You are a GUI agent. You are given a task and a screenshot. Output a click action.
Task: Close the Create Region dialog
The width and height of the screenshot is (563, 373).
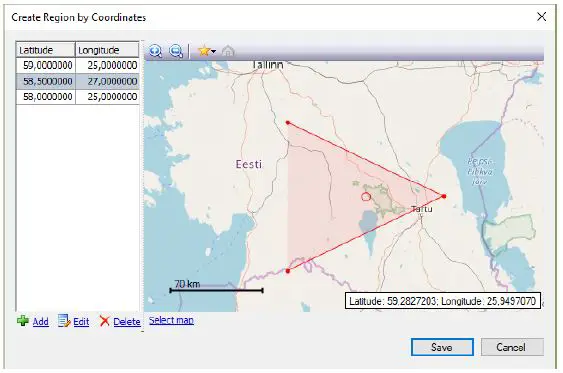(x=541, y=17)
